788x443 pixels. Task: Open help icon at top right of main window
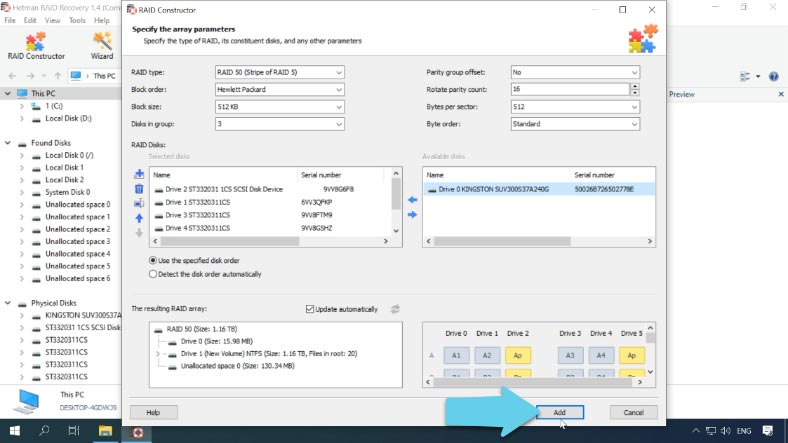[x=773, y=76]
